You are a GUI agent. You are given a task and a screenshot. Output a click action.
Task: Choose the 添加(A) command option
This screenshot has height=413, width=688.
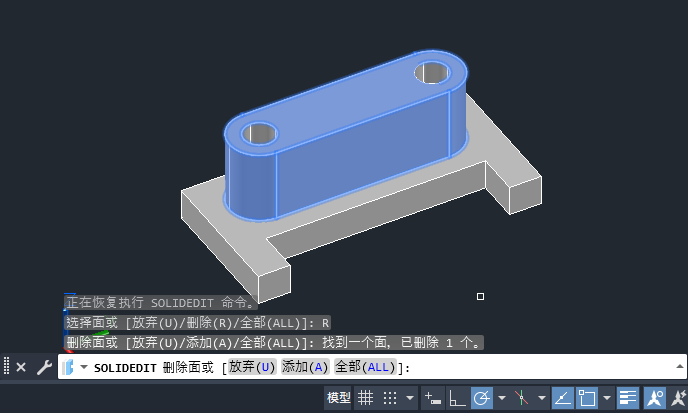305,367
